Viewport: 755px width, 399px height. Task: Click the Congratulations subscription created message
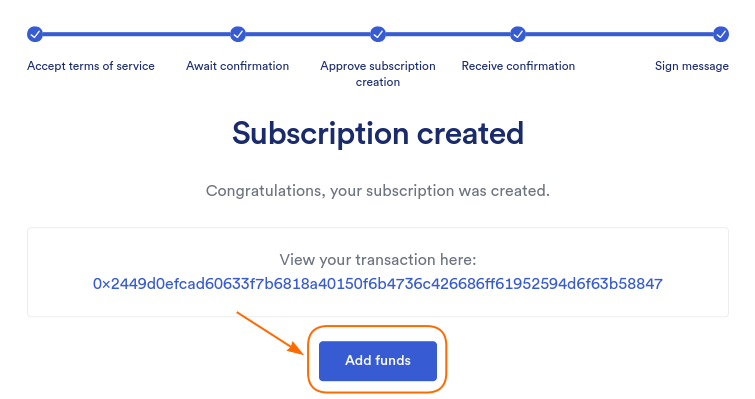[x=378, y=191]
